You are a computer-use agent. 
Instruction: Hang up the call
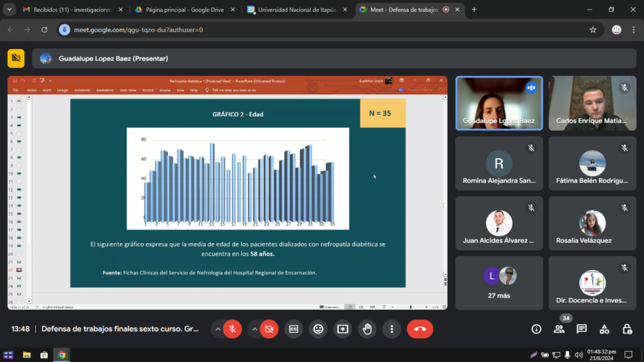[x=419, y=329]
